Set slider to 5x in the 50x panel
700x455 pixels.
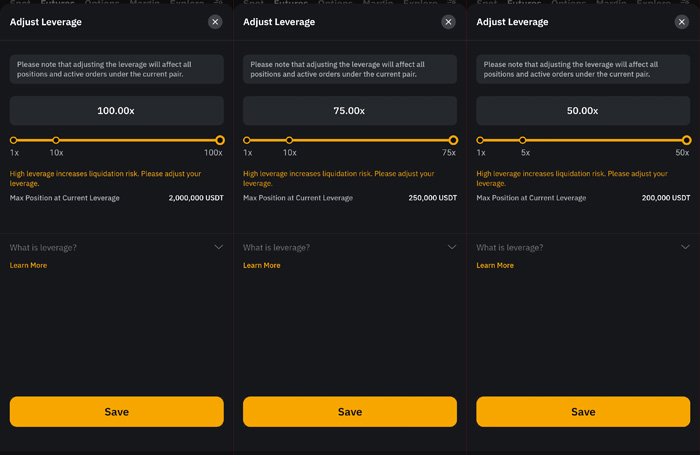point(522,140)
